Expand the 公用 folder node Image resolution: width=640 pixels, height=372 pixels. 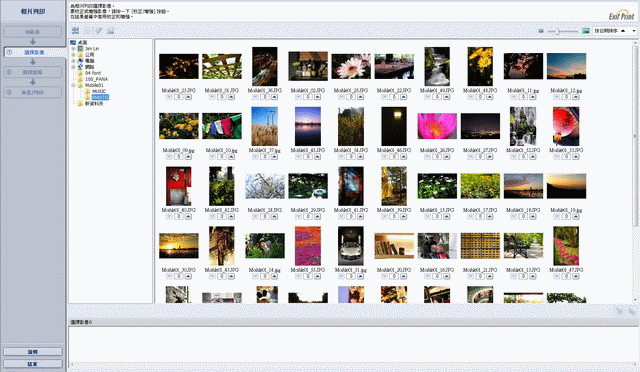pos(73,55)
